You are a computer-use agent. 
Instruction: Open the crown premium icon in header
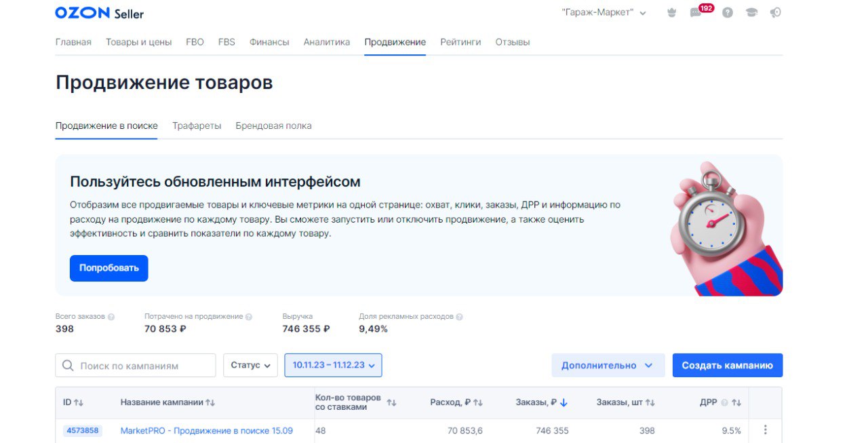[x=672, y=13]
